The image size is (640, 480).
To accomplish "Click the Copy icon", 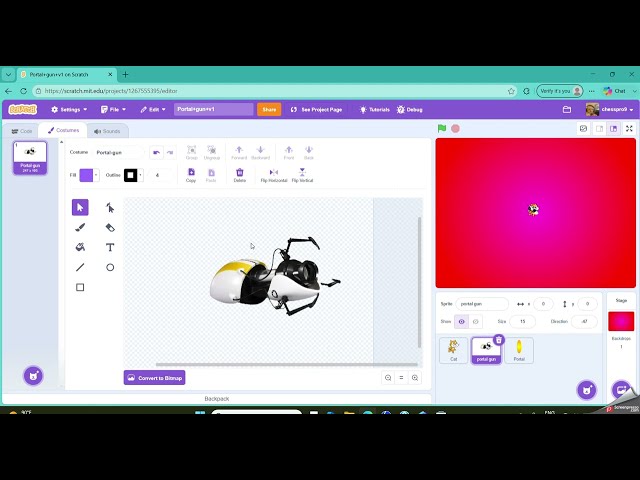I will (x=191, y=175).
